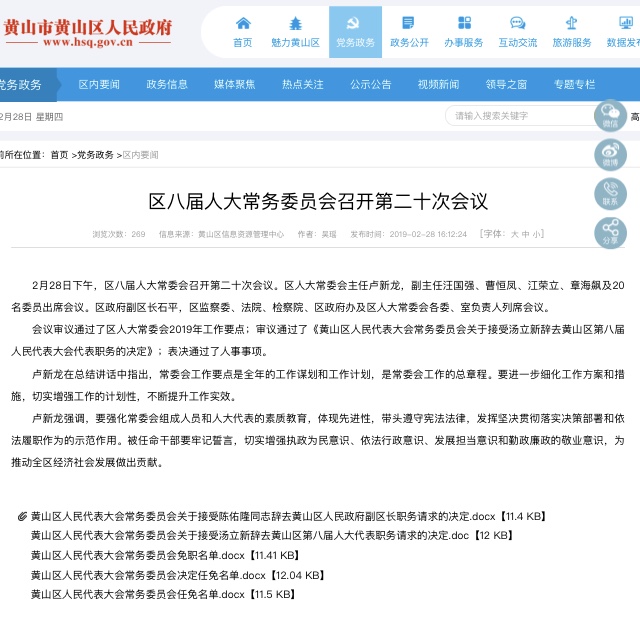
Task: Set font size to 小
Action: coord(536,234)
